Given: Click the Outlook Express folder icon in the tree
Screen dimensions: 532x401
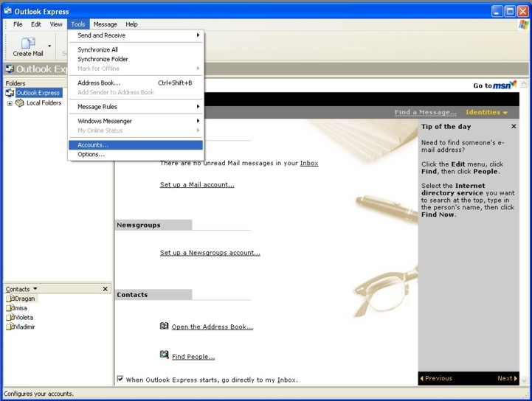Looking at the screenshot, I should point(10,93).
